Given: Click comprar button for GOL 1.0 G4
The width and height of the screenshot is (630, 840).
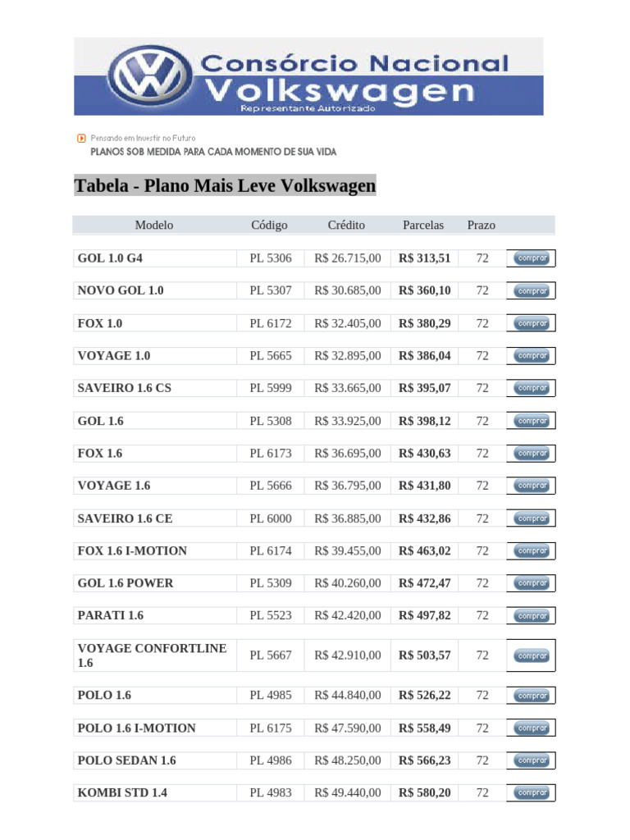Looking at the screenshot, I should click(532, 258).
